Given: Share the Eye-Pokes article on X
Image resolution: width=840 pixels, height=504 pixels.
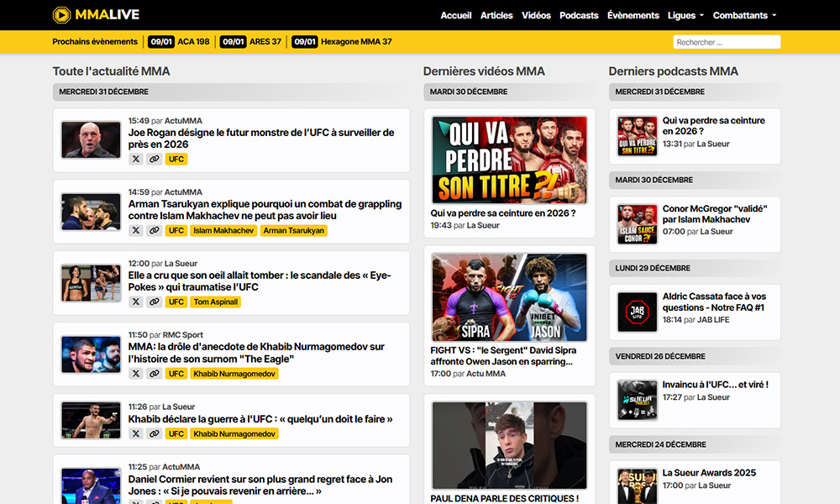Looking at the screenshot, I should coord(136,302).
